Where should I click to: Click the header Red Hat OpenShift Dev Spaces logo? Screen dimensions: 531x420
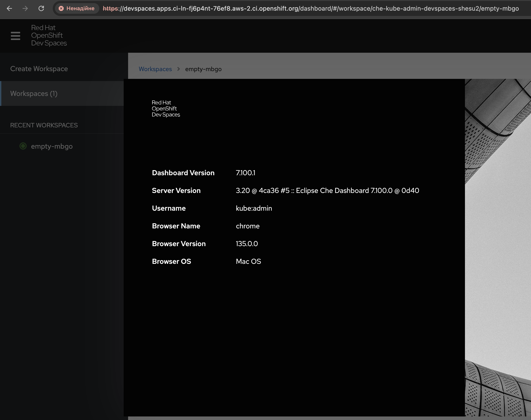(49, 35)
